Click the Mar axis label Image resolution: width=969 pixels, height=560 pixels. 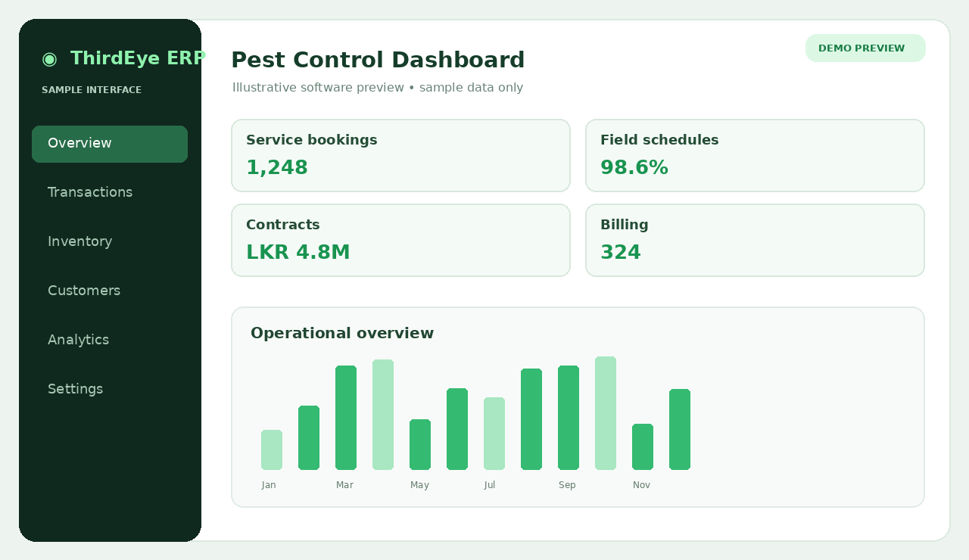344,485
